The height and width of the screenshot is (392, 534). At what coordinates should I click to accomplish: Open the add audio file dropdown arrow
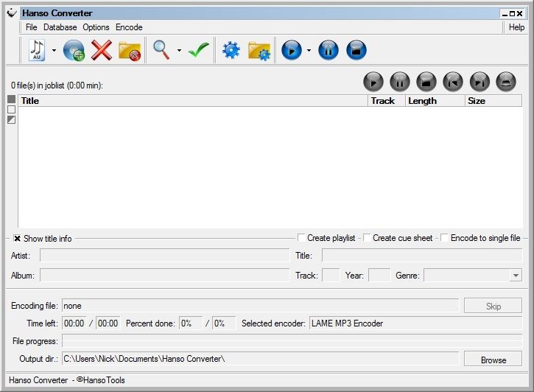pyautogui.click(x=55, y=50)
